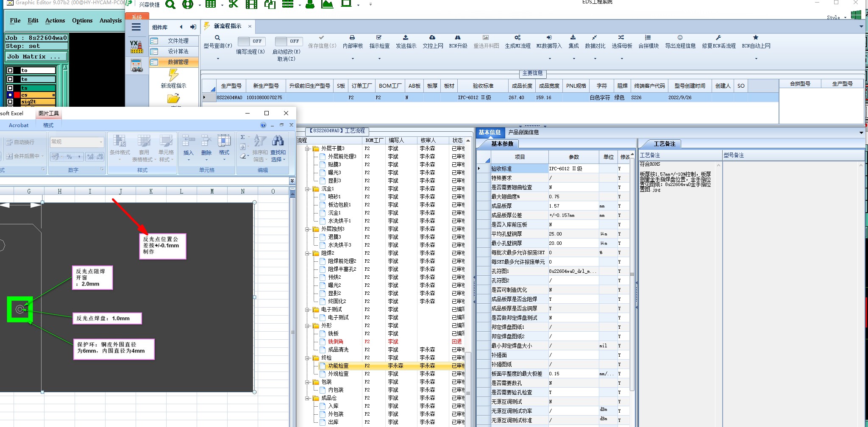Click the green magnifier in quick toolbar
The width and height of the screenshot is (868, 427).
170,4
